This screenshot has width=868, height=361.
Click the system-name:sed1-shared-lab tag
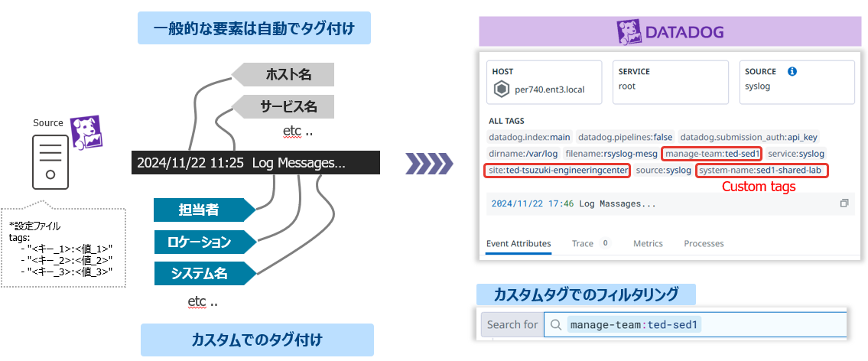[x=762, y=170]
